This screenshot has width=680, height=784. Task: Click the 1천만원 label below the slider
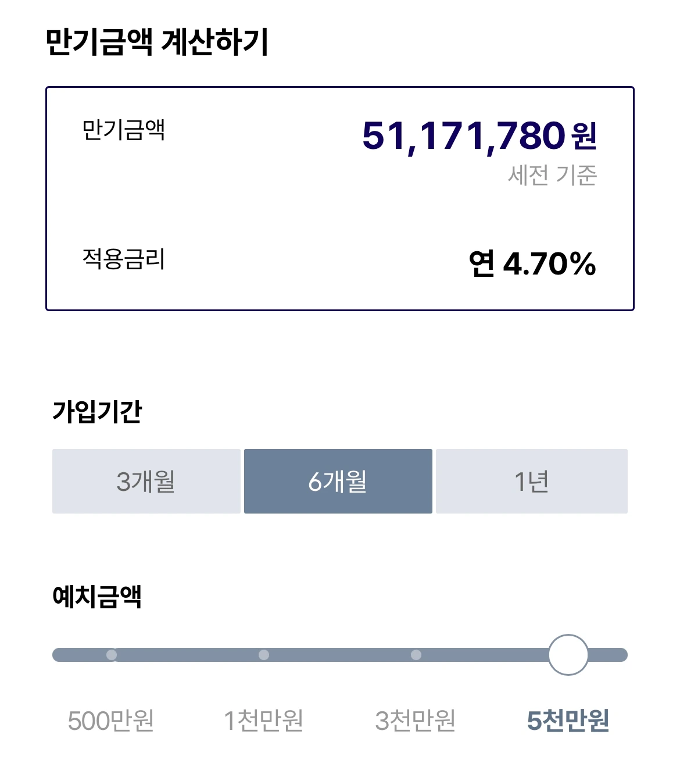[263, 721]
